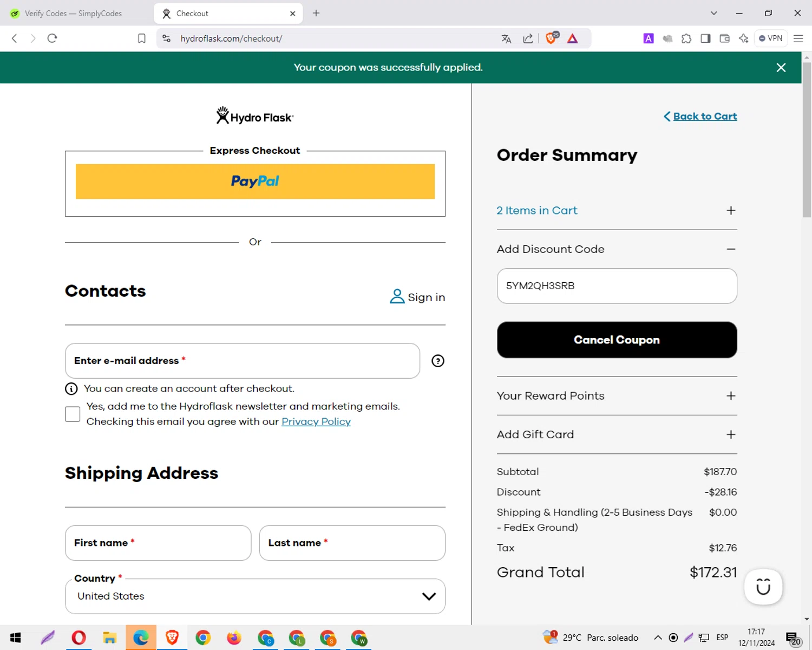Click the share icon in address bar

[528, 38]
